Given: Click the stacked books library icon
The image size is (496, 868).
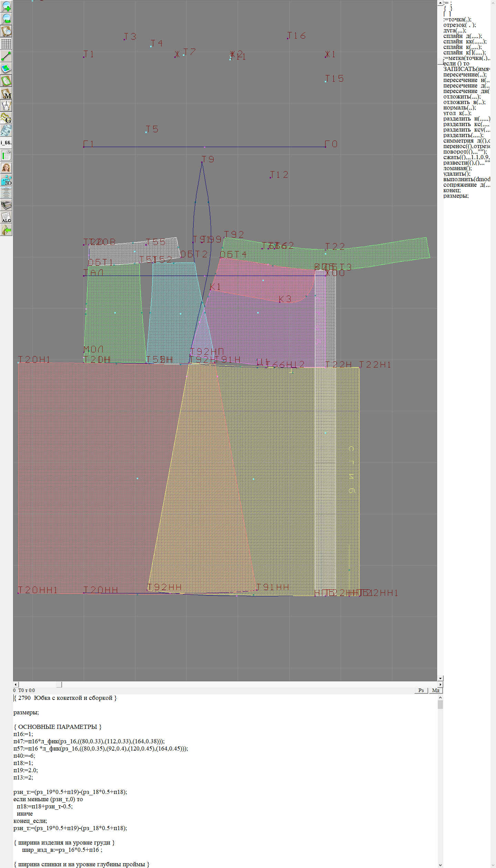Looking at the screenshot, I should coord(6,205).
